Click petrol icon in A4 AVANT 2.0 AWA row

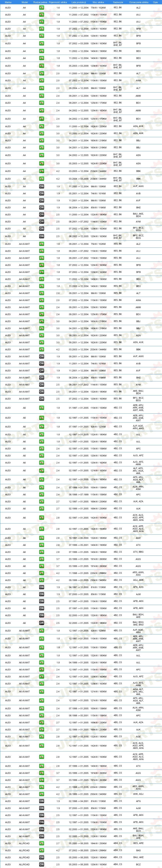[x=41, y=300]
